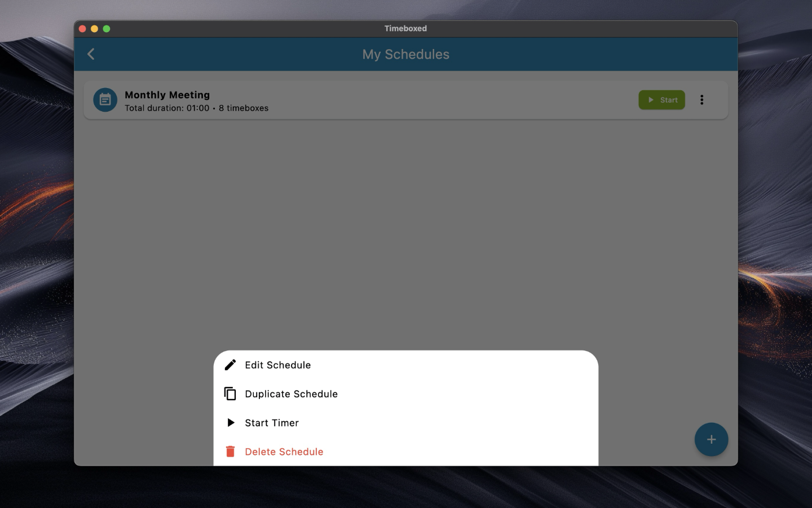The width and height of the screenshot is (812, 508).
Task: Click the copy icon beside Duplicate Schedule
Action: pos(230,394)
